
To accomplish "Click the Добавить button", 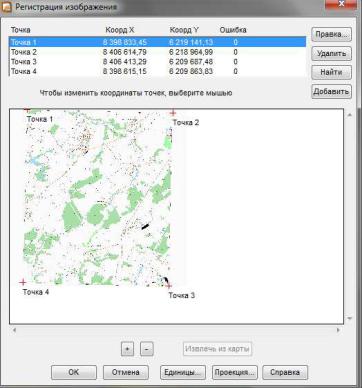I will click(331, 91).
